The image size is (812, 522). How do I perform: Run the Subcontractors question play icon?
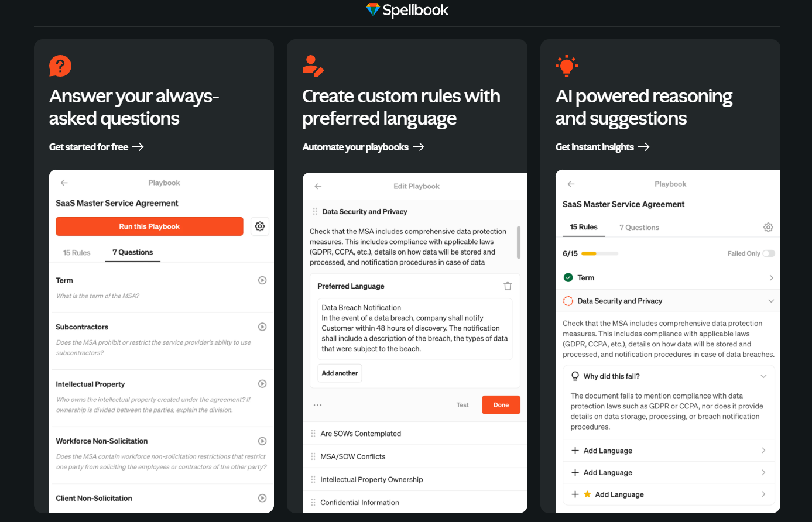point(262,327)
